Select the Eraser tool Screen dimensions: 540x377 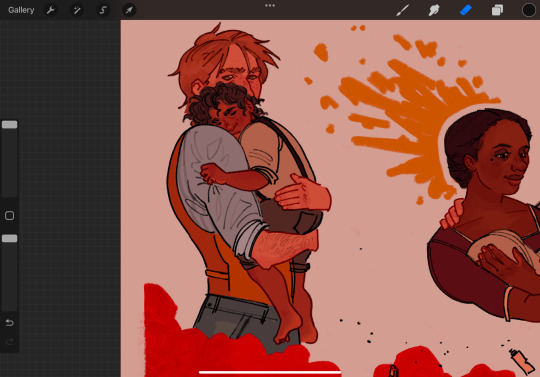pyautogui.click(x=466, y=10)
